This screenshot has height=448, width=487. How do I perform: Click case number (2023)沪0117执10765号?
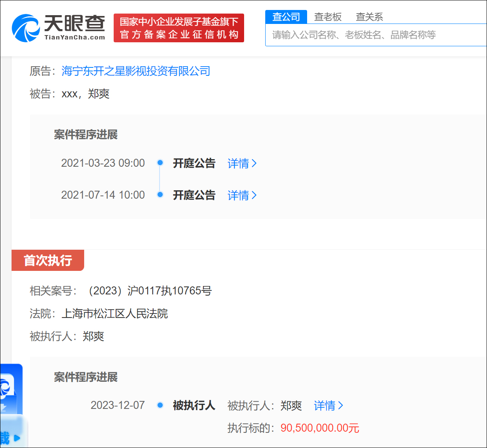point(150,291)
